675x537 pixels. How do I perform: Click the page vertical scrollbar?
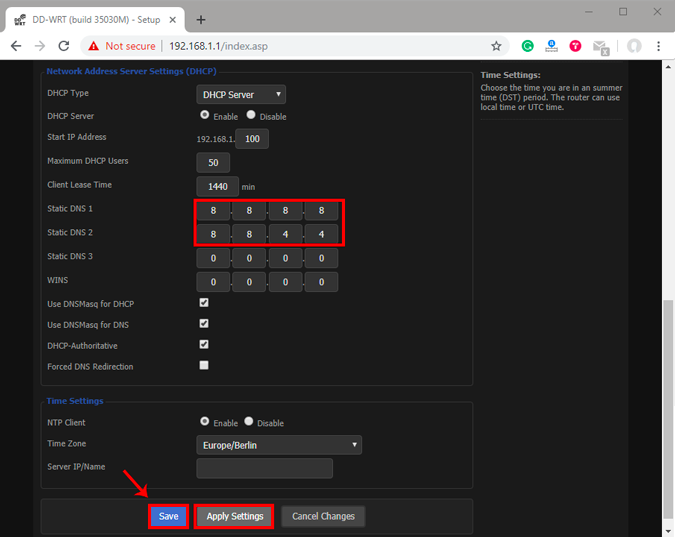click(x=667, y=400)
